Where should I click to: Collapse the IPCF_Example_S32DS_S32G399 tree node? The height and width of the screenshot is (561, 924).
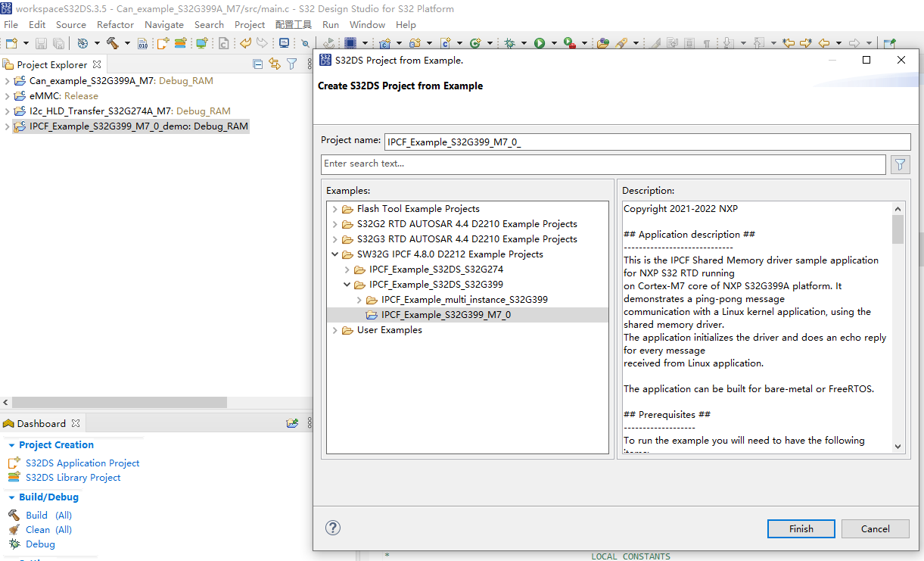pos(347,284)
